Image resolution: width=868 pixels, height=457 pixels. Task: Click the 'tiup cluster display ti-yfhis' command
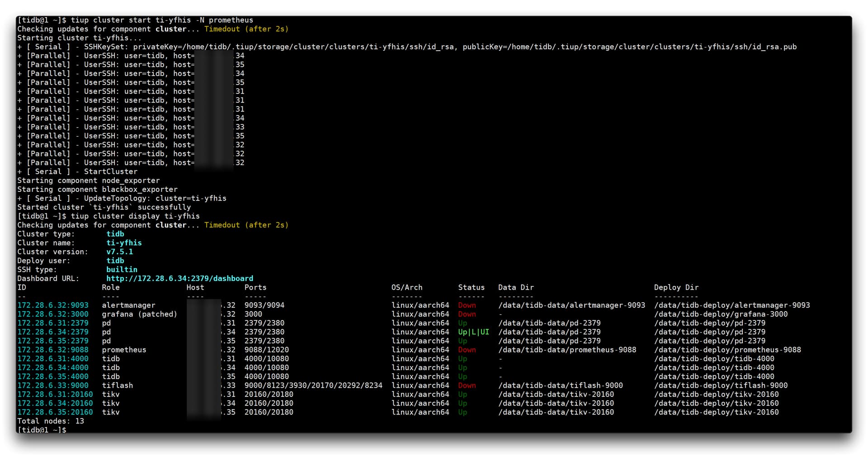(135, 216)
